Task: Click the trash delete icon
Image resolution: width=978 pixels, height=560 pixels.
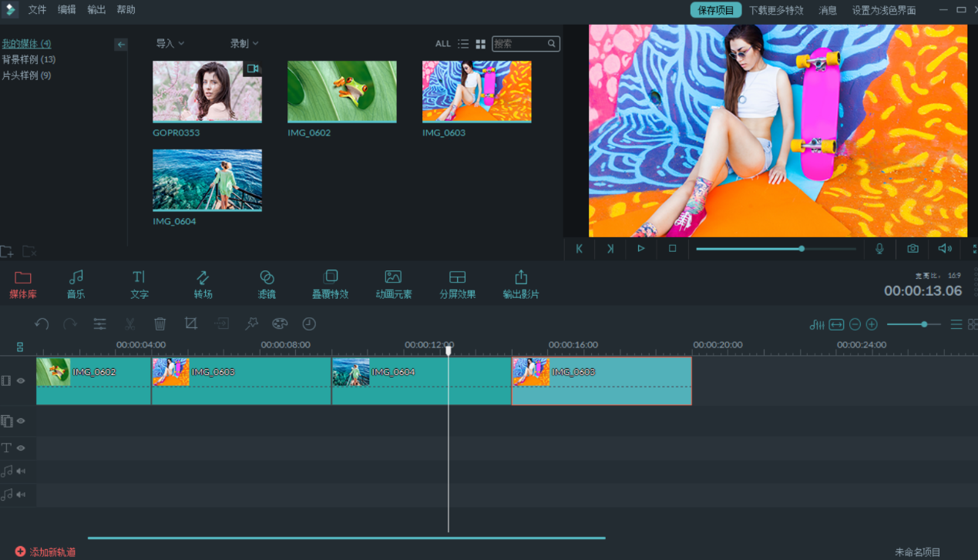Action: click(x=160, y=324)
